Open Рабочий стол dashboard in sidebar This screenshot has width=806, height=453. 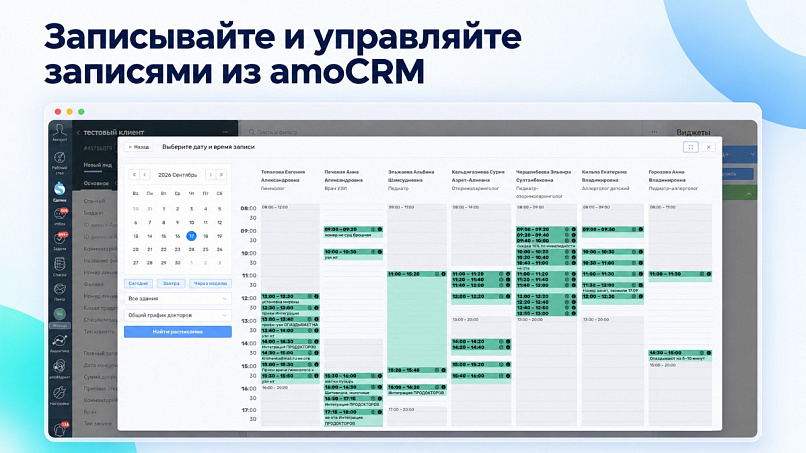(x=60, y=160)
